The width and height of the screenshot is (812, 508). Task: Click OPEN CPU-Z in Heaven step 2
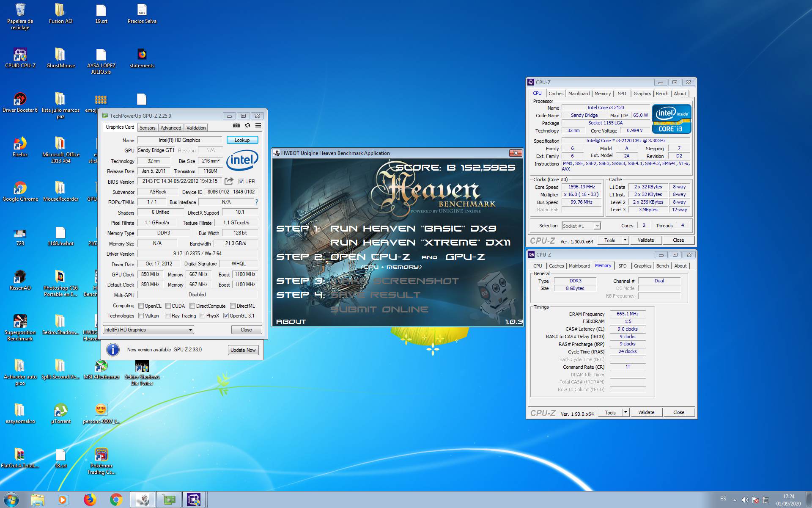(x=370, y=257)
